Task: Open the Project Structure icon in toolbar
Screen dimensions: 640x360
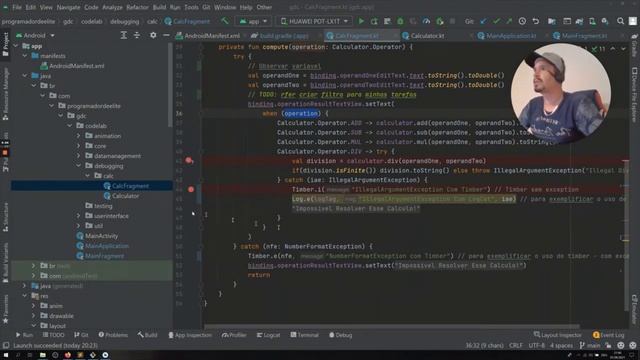Action: click(x=552, y=21)
